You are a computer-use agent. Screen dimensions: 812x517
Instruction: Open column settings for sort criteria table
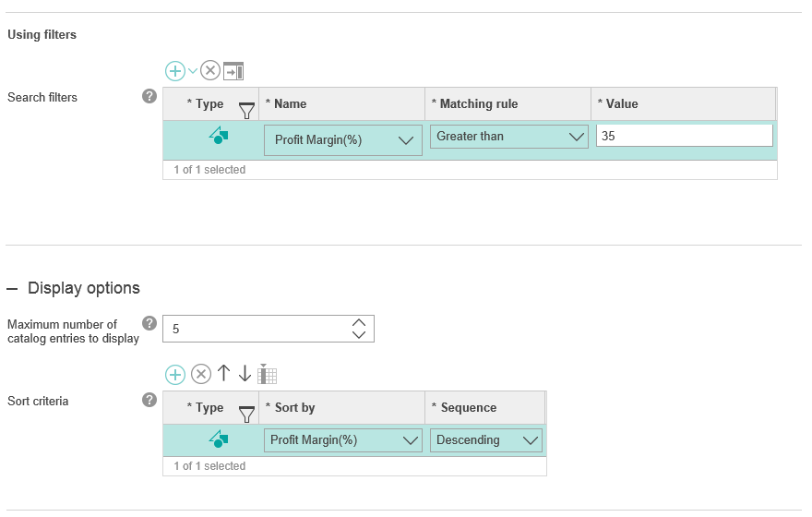[268, 374]
